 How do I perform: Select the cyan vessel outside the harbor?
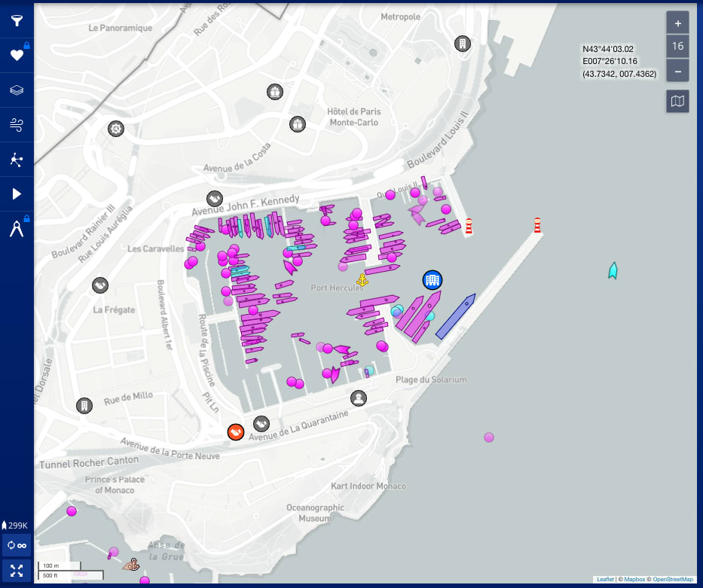613,270
